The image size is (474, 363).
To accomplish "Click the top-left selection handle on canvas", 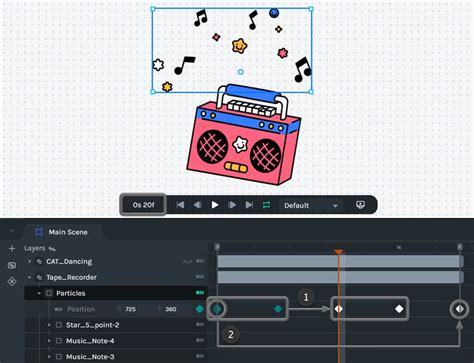I will (153, 9).
